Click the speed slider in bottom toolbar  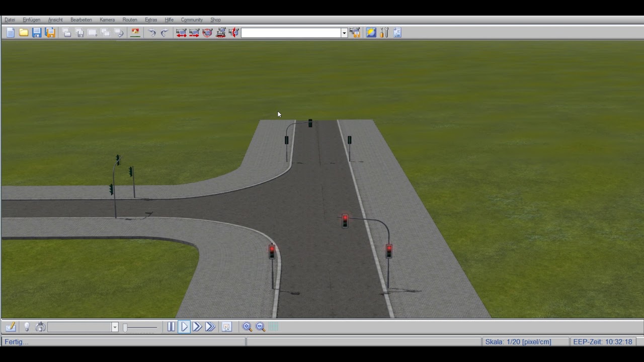point(140,327)
